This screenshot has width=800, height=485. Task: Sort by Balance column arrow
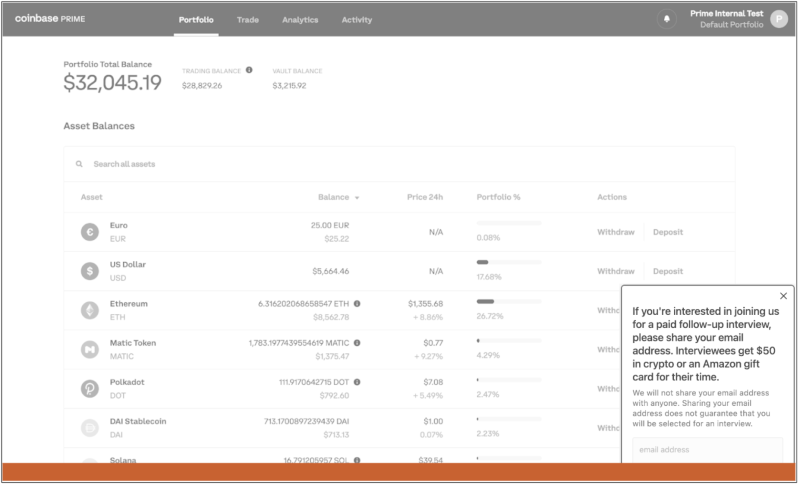tap(357, 198)
